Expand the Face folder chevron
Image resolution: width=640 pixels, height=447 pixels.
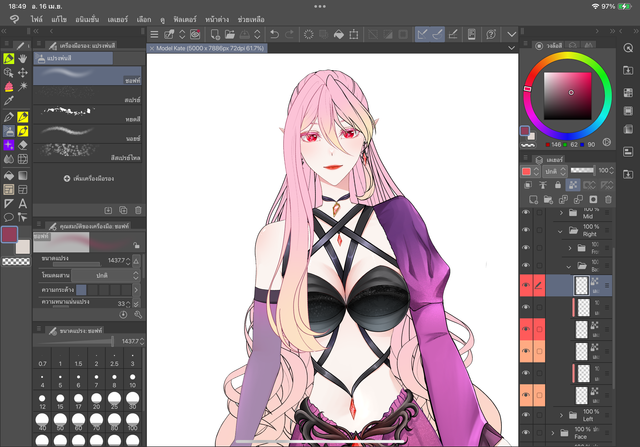(x=552, y=433)
